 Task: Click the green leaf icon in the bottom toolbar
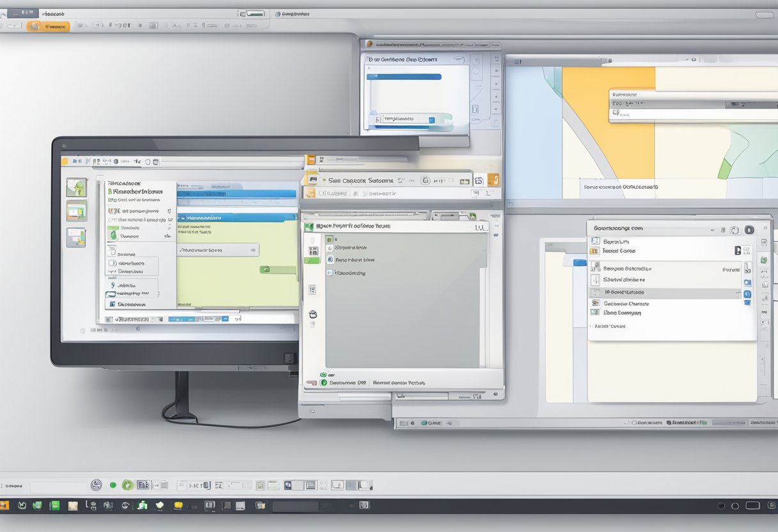click(127, 485)
